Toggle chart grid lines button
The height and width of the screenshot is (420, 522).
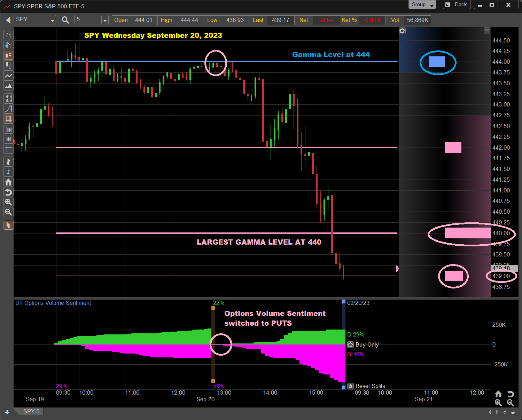[x=8, y=119]
